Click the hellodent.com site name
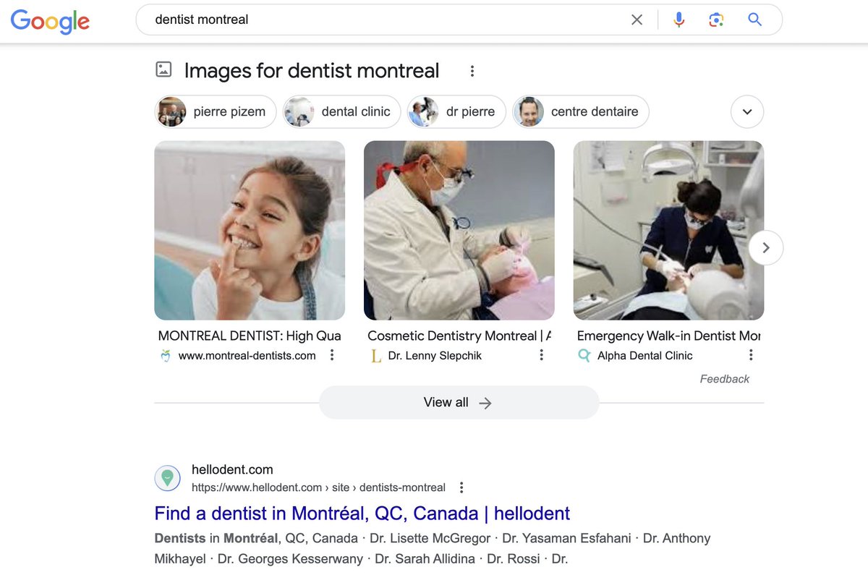Image resolution: width=868 pixels, height=588 pixels. point(232,469)
